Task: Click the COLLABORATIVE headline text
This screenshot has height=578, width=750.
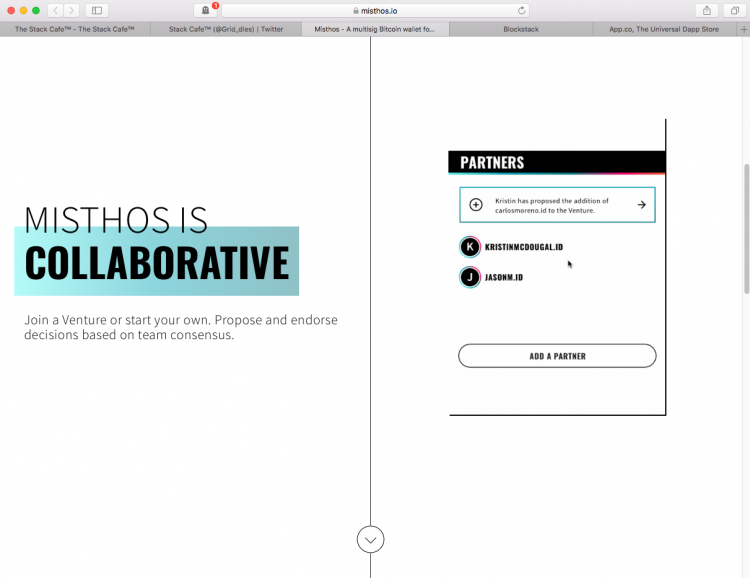Action: [x=157, y=262]
